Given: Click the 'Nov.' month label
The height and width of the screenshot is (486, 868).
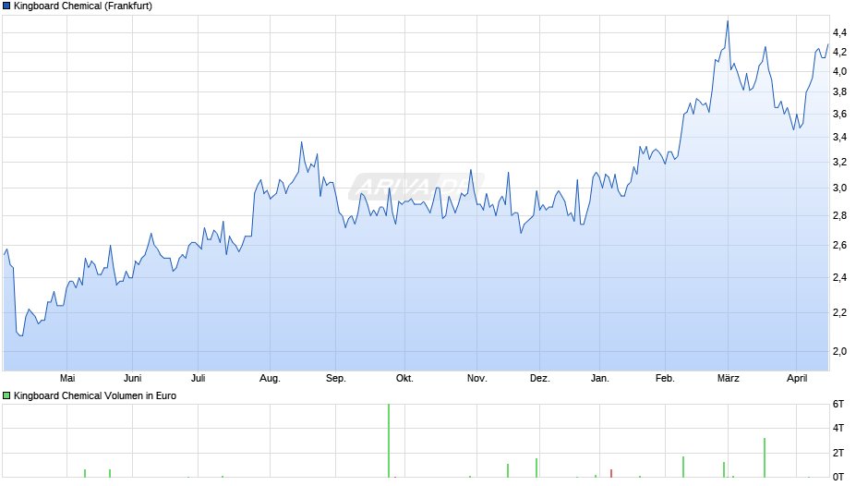Looking at the screenshot, I should 476,379.
